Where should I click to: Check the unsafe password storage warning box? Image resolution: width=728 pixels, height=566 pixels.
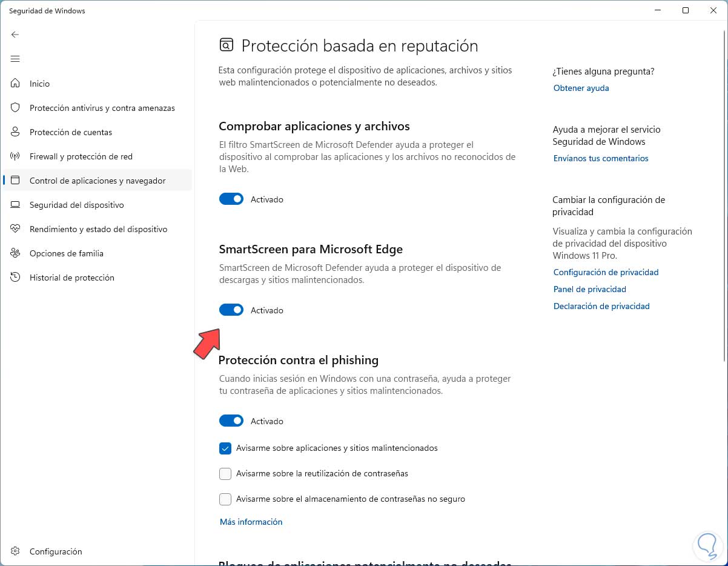click(225, 499)
